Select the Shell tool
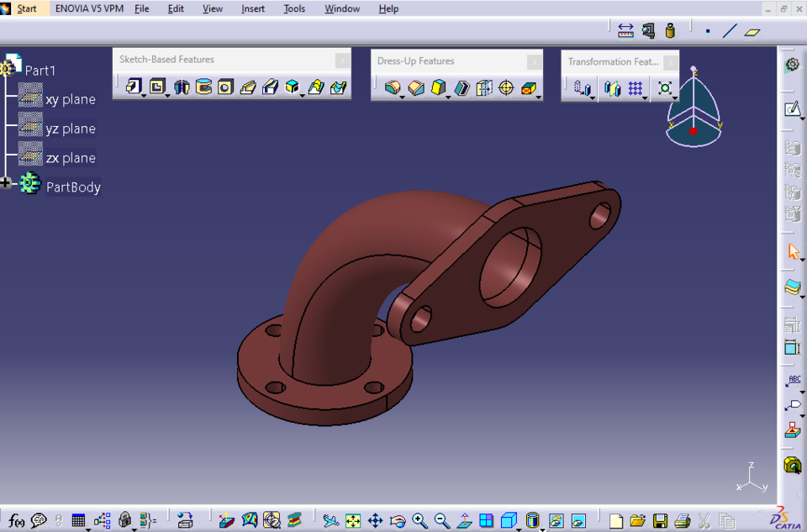The width and height of the screenshot is (807, 532). [x=462, y=87]
